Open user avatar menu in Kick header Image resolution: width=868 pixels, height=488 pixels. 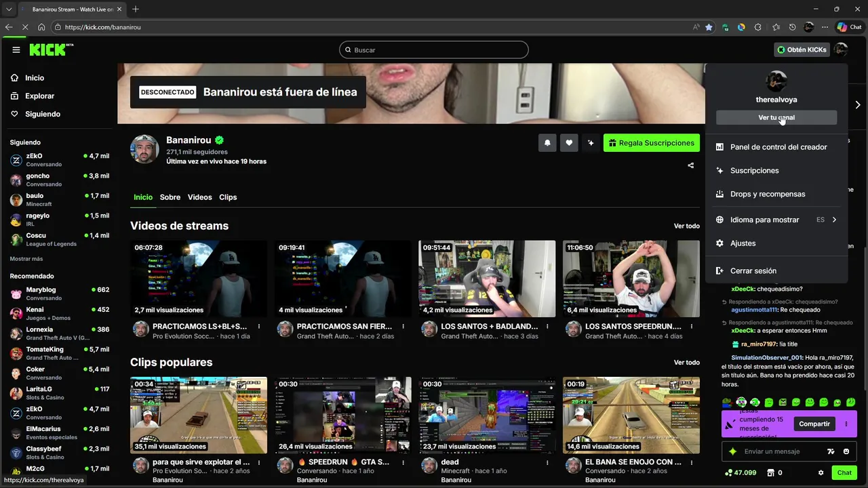pyautogui.click(x=841, y=49)
